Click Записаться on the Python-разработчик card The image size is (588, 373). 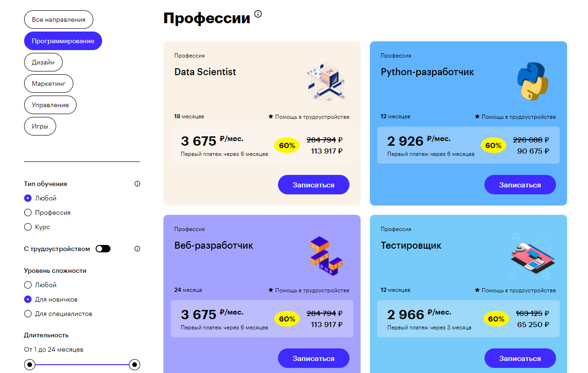click(x=520, y=185)
